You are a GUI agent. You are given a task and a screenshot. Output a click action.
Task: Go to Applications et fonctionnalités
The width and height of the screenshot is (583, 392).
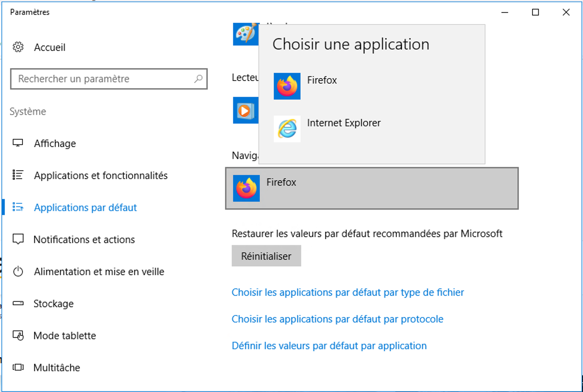pyautogui.click(x=101, y=175)
